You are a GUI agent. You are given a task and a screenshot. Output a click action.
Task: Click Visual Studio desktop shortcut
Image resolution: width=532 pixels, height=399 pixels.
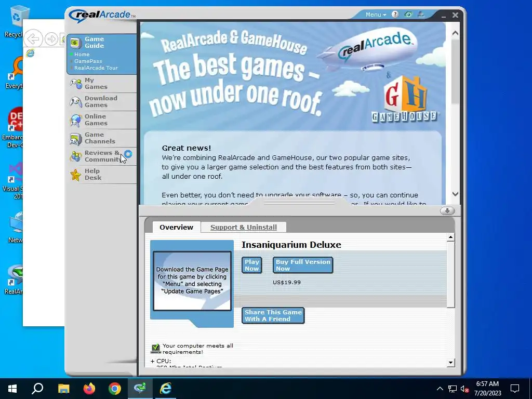click(13, 181)
